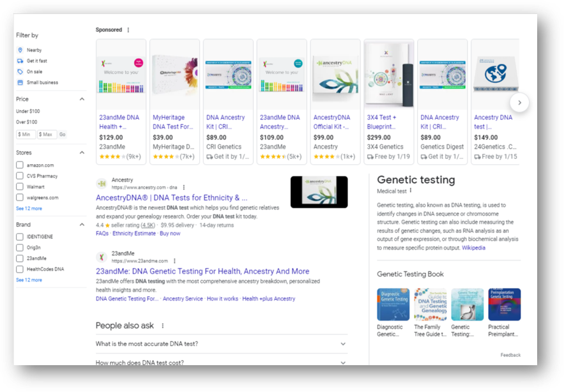This screenshot has height=392, width=564.
Task: Open the Diagnostic Genetic book cover
Action: [x=393, y=305]
